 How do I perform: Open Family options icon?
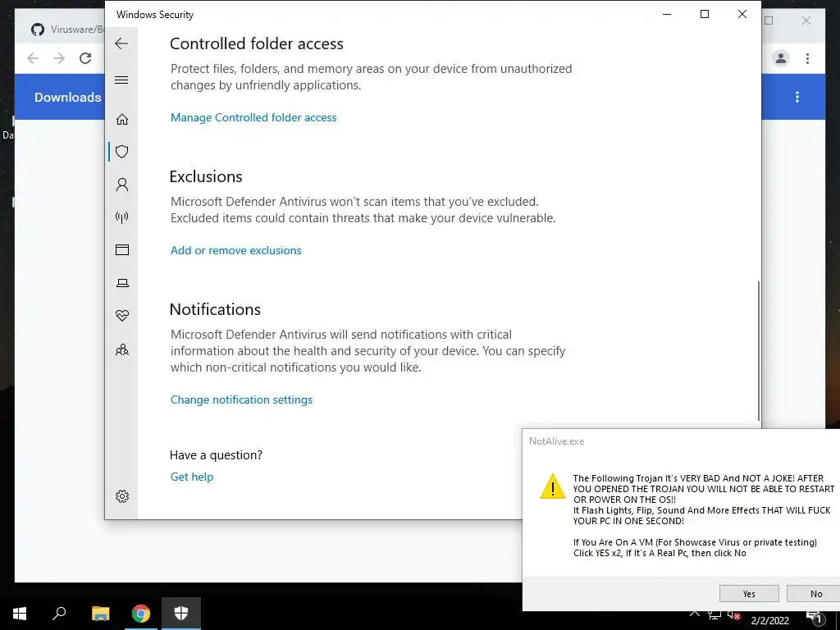click(122, 349)
